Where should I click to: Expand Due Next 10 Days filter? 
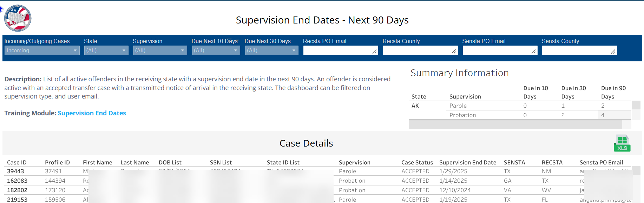pos(216,50)
